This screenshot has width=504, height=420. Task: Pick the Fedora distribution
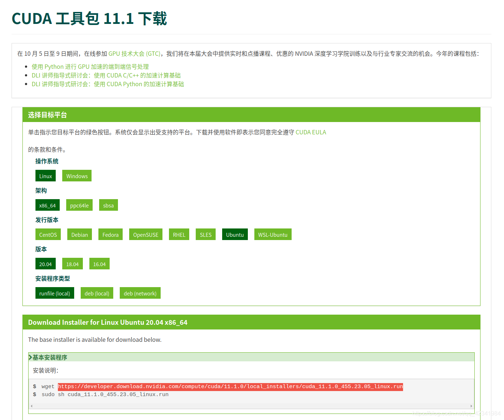pos(110,235)
